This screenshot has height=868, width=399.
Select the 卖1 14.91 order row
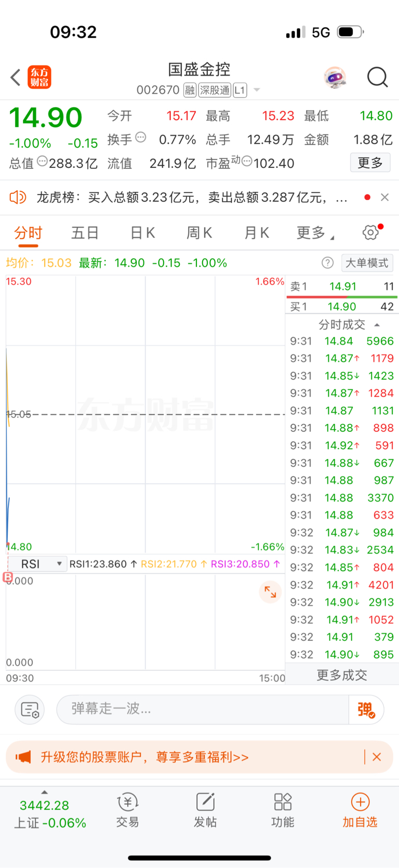(x=342, y=286)
